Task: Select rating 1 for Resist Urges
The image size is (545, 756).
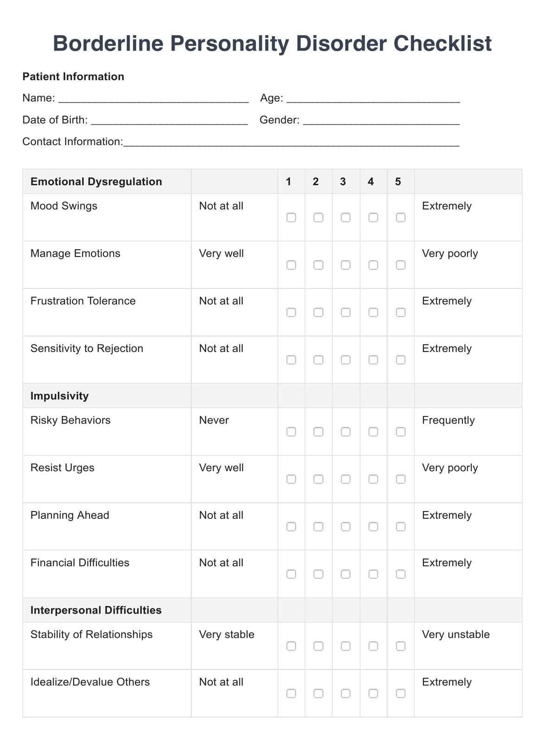Action: coord(291,479)
